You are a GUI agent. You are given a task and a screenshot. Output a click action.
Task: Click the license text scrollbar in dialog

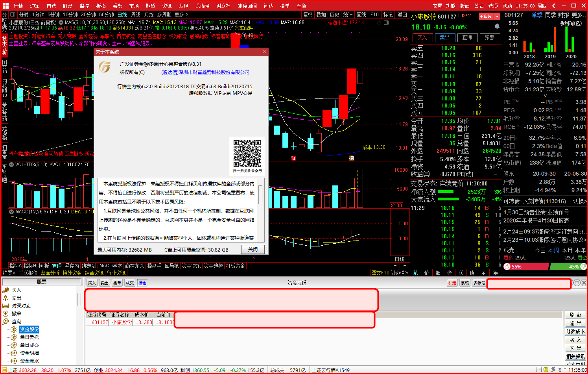click(x=260, y=195)
